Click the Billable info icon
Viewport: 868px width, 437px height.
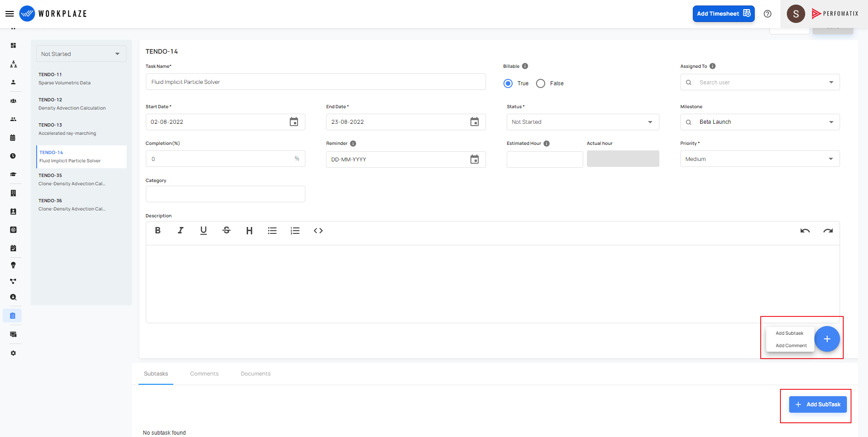click(x=525, y=66)
